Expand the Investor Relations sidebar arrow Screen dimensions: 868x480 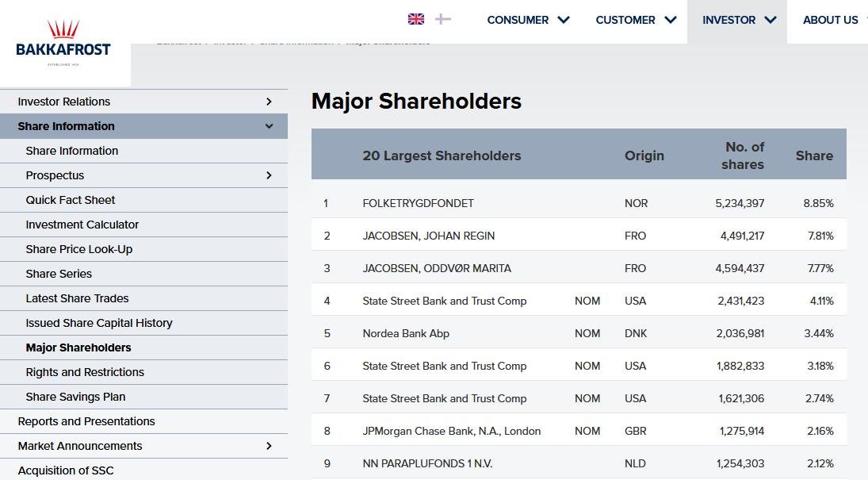(x=269, y=102)
